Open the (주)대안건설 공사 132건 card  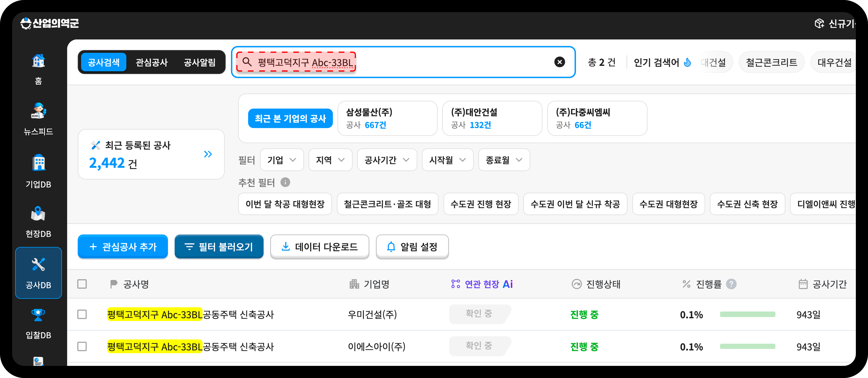click(492, 118)
